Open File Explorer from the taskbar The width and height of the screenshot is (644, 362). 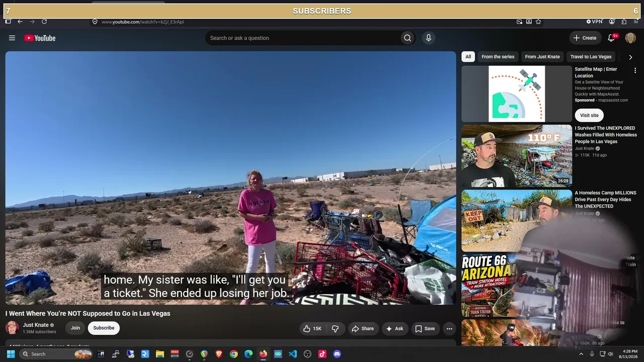[160, 354]
